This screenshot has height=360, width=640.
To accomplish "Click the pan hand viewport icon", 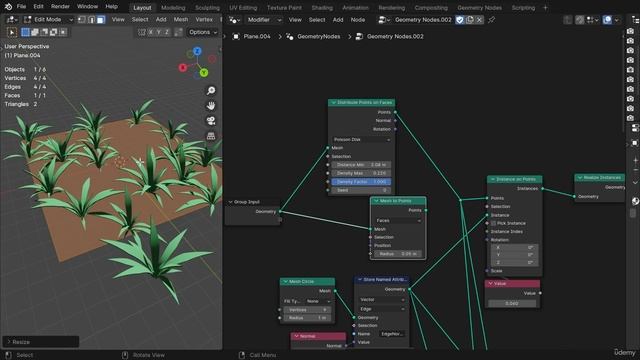I will tap(211, 106).
